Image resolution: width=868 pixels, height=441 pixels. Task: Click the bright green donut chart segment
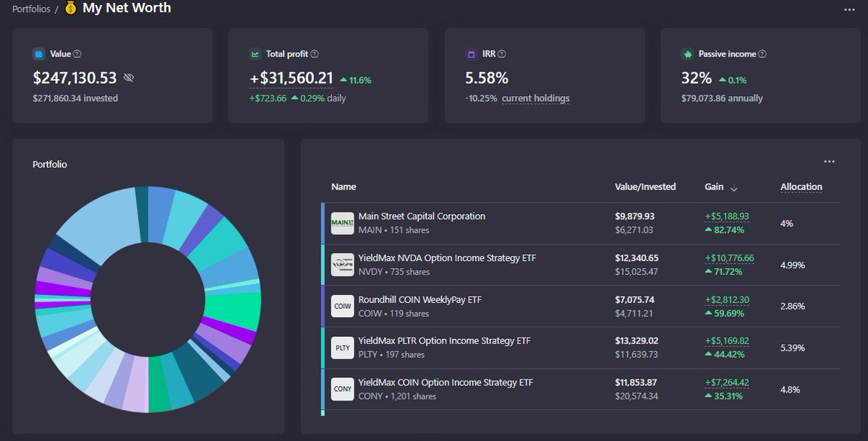(234, 311)
